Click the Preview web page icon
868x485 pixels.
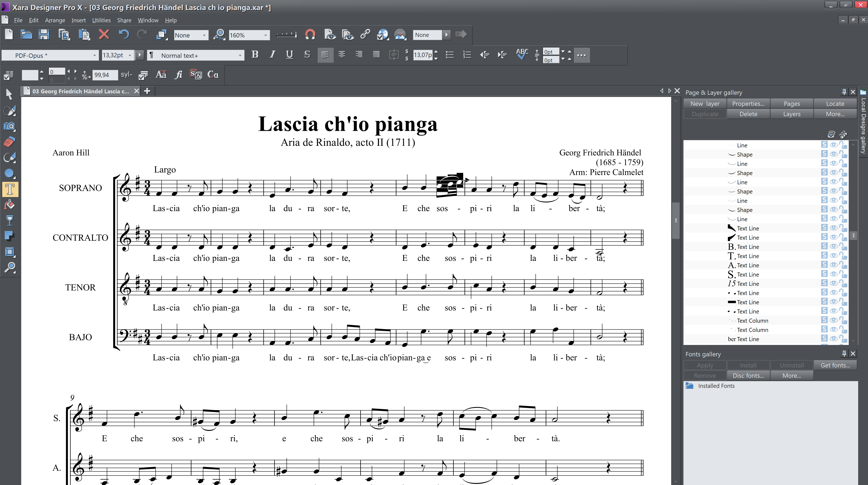330,34
